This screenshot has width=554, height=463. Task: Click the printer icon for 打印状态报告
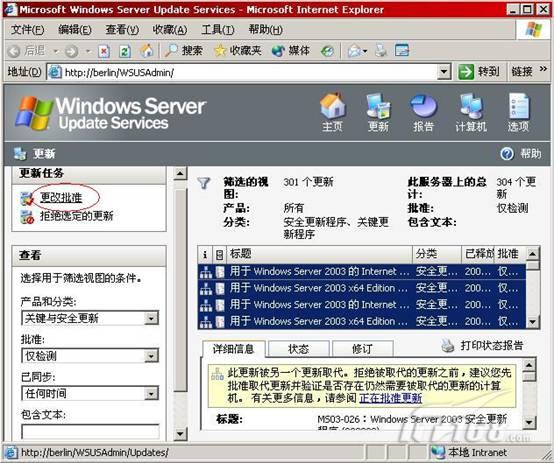coord(448,346)
